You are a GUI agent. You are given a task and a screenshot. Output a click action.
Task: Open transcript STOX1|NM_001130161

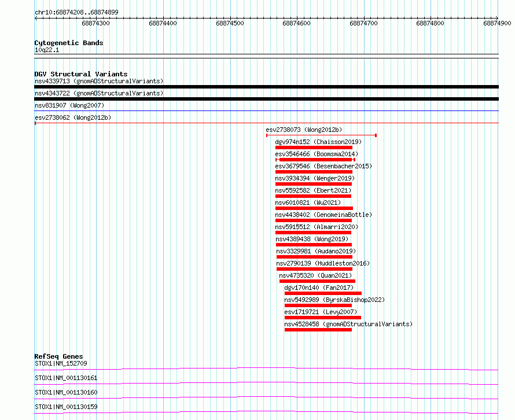pyautogui.click(x=66, y=378)
